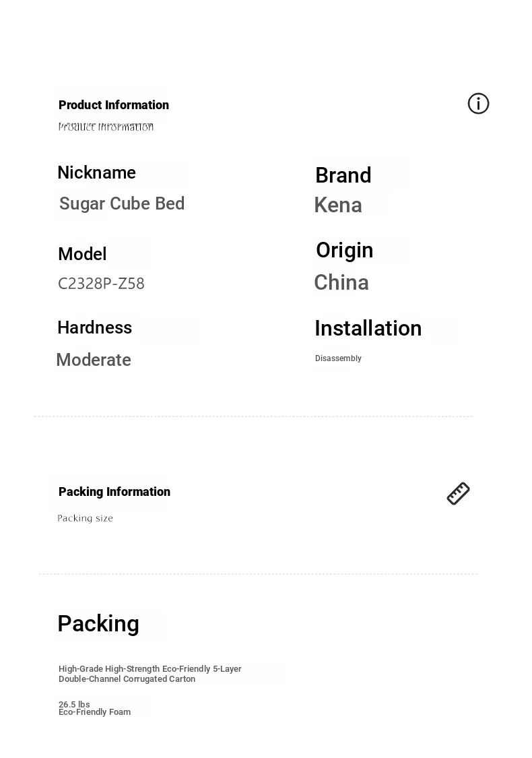Select the Product Information heading
532x758 pixels.
114,105
